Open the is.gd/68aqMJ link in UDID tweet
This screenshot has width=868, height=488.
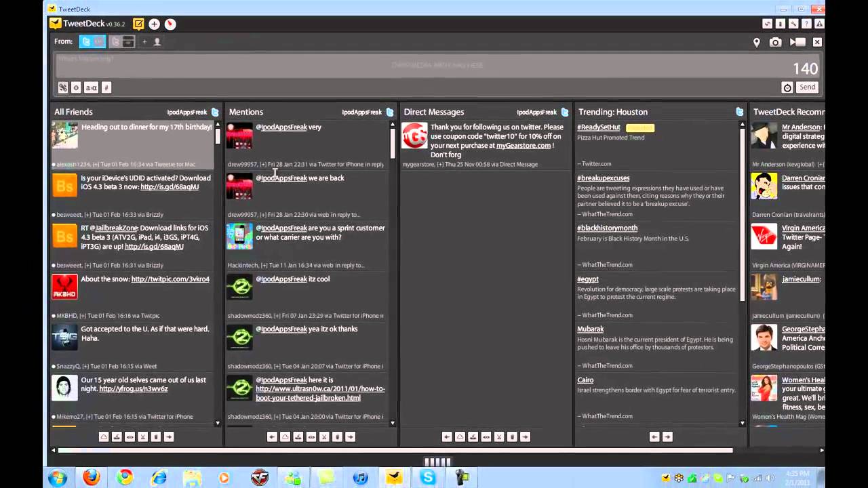(x=170, y=187)
